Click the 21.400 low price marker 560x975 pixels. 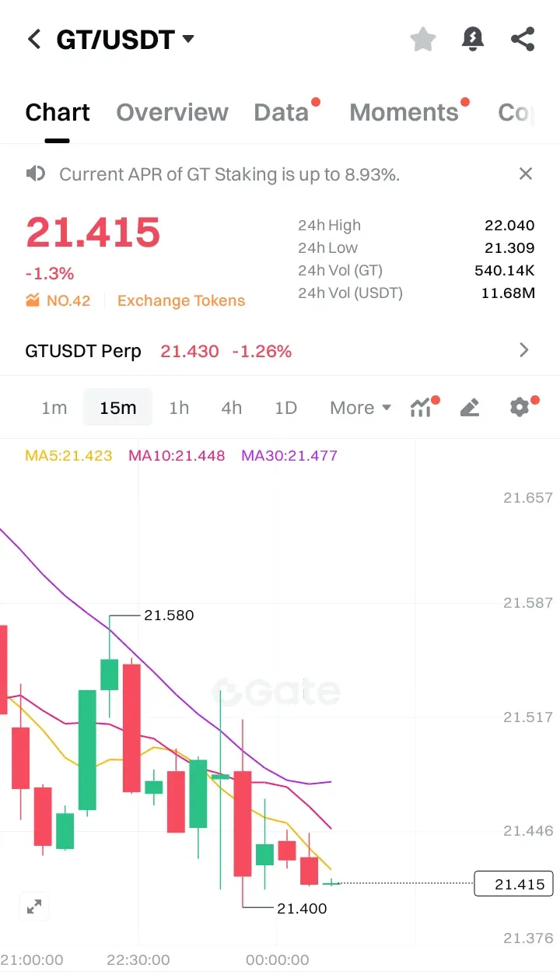302,908
